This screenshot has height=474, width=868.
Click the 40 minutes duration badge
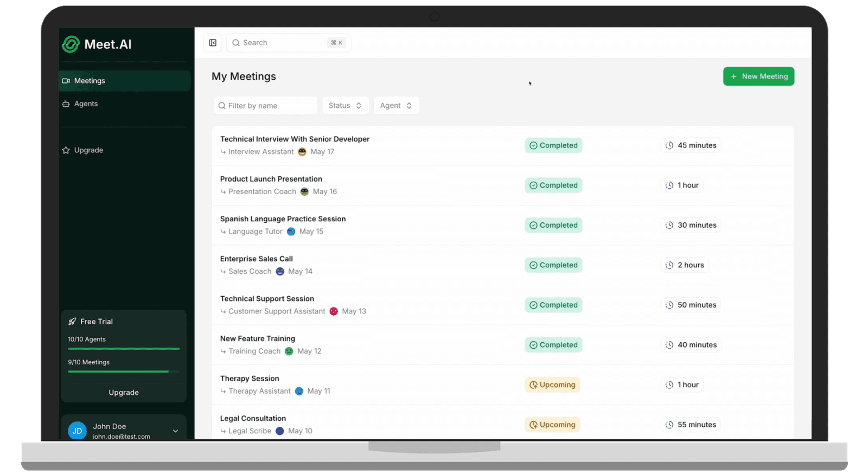(x=691, y=345)
